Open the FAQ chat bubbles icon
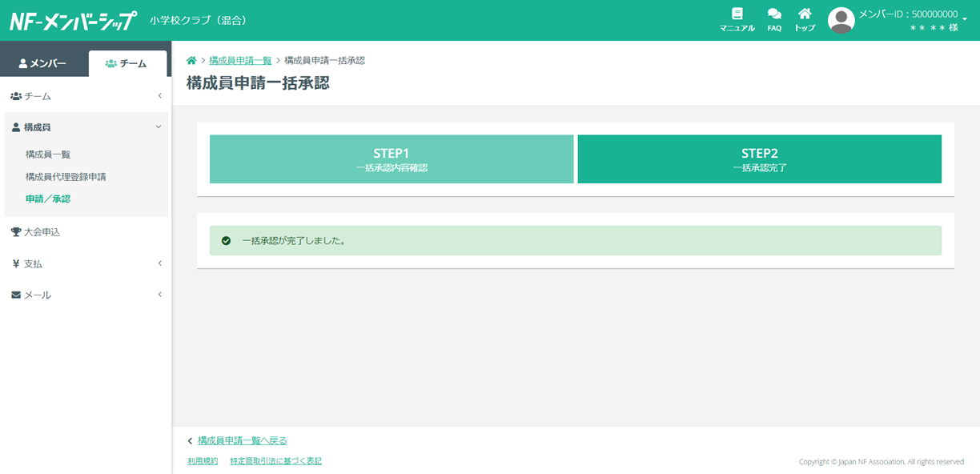Screen dimensions: 980x474 pos(774,14)
